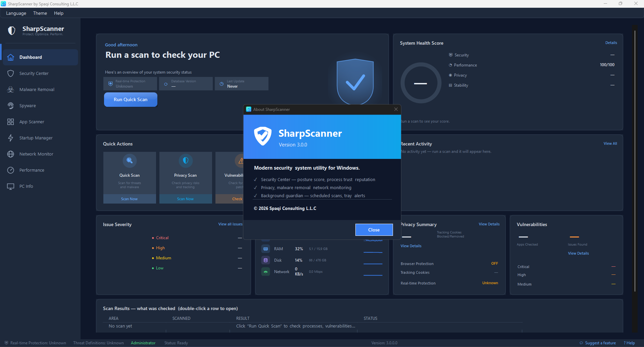Image resolution: width=644 pixels, height=347 pixels.
Task: Click the Critical row in Issue Severity
Action: pos(197,238)
